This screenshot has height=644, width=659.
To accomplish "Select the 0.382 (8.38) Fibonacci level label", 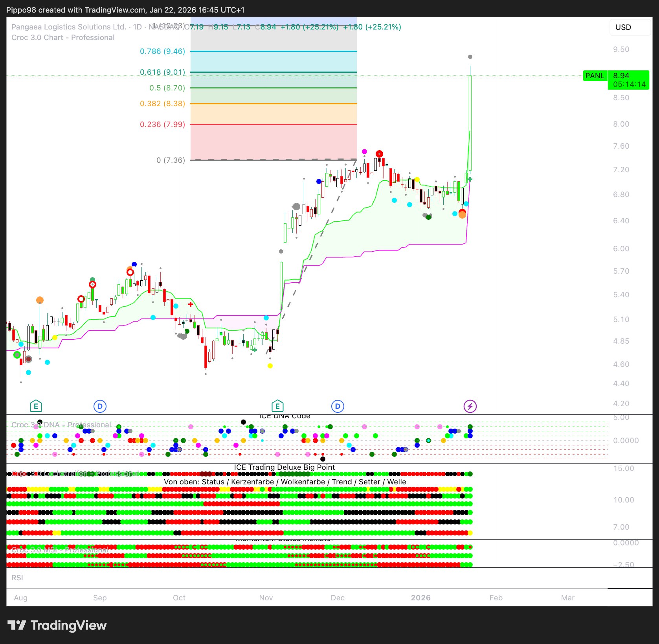I will coord(162,103).
